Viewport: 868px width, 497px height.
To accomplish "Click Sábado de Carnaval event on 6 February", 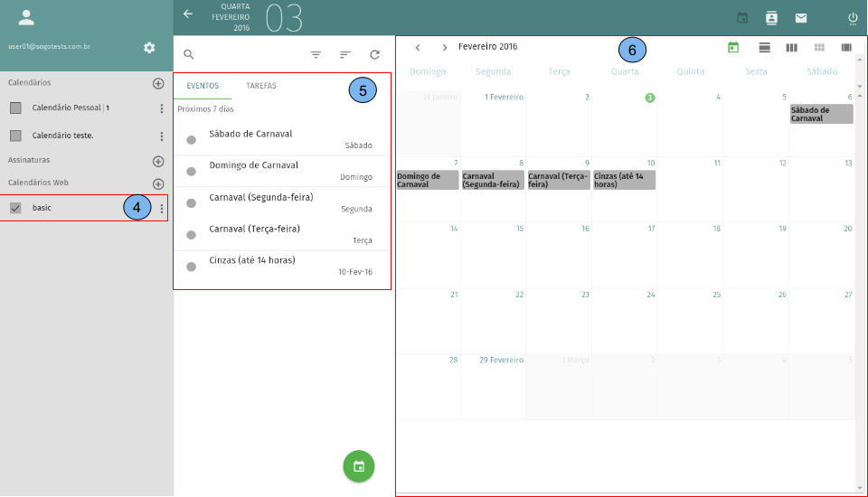I will (821, 114).
